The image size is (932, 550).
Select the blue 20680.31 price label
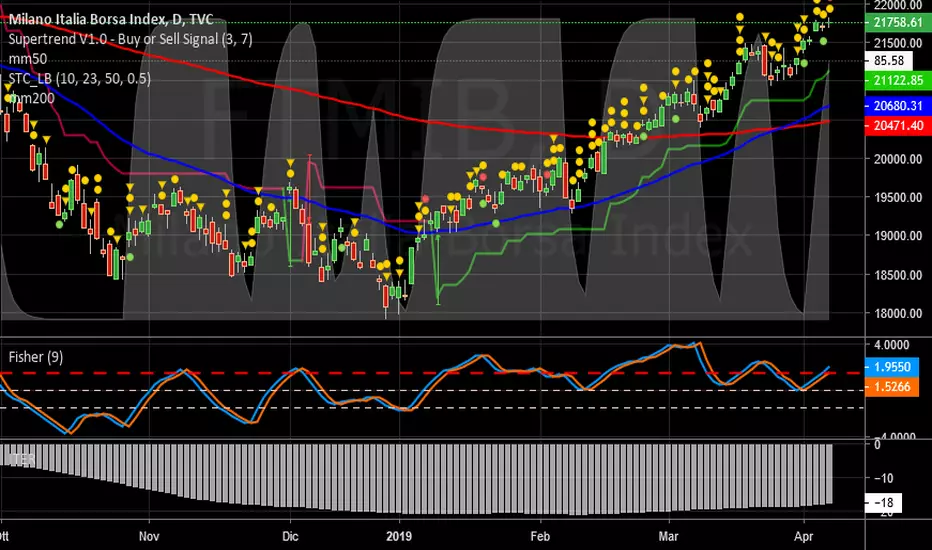tap(898, 106)
